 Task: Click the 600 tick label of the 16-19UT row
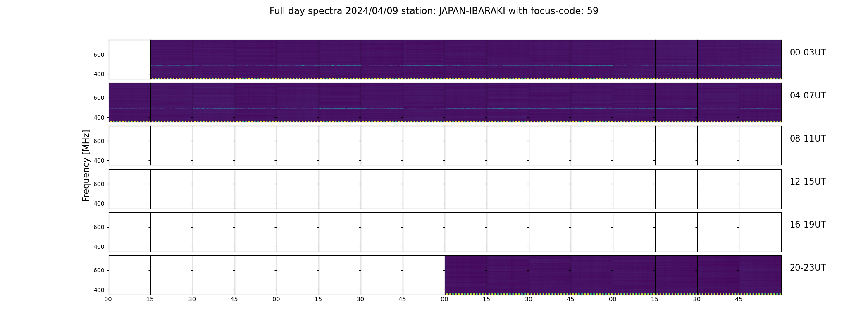coord(99,227)
